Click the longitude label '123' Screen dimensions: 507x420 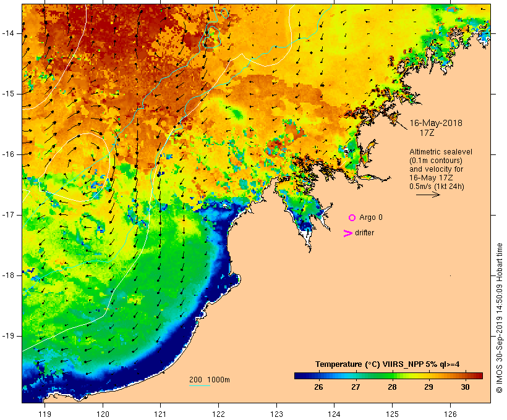coord(276,414)
